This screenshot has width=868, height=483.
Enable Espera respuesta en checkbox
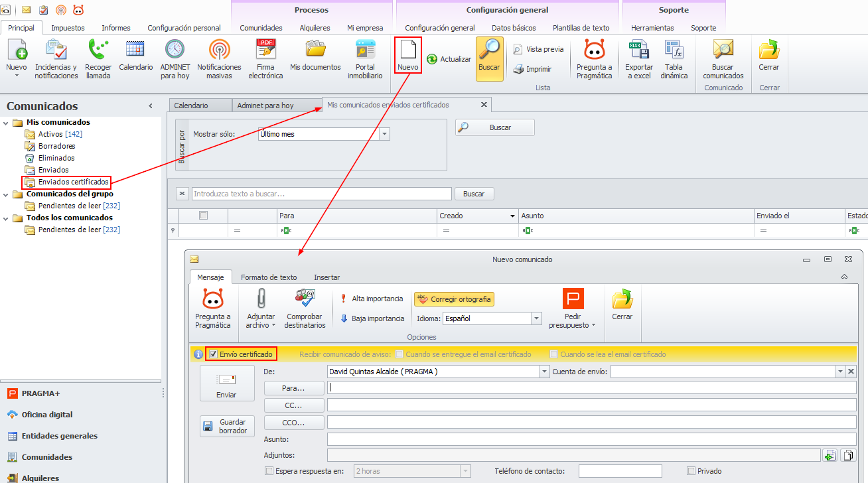[269, 471]
